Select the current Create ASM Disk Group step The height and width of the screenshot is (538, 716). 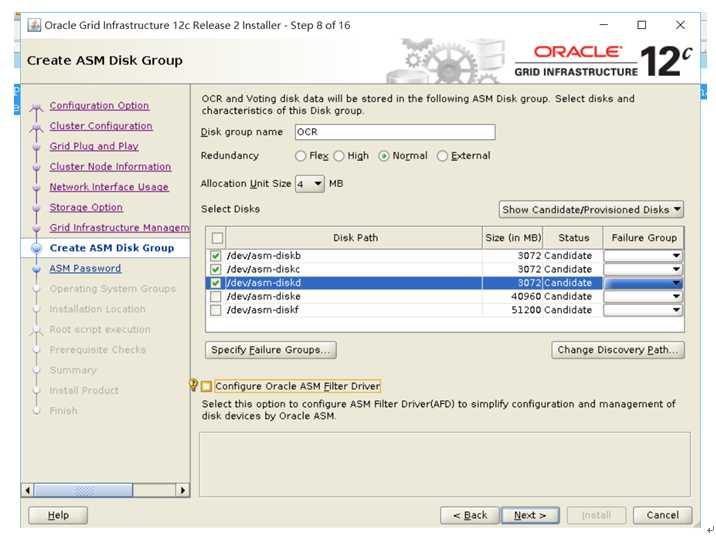[112, 248]
